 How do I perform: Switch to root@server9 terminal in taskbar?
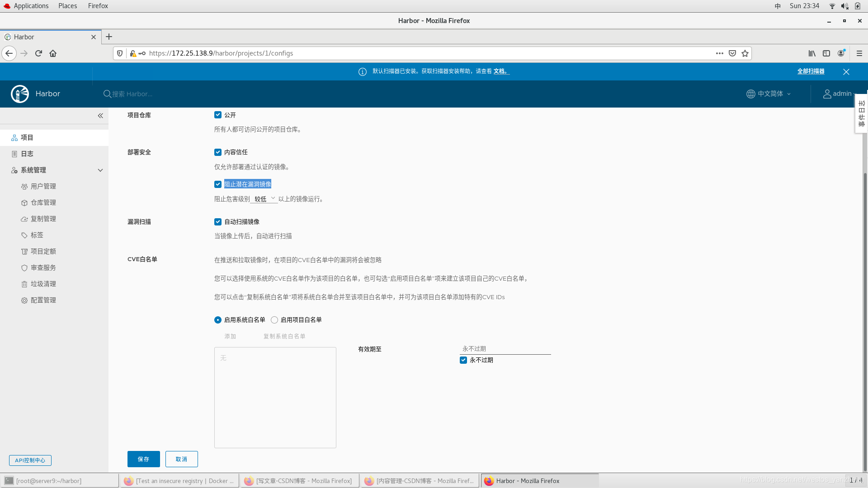pos(59,481)
